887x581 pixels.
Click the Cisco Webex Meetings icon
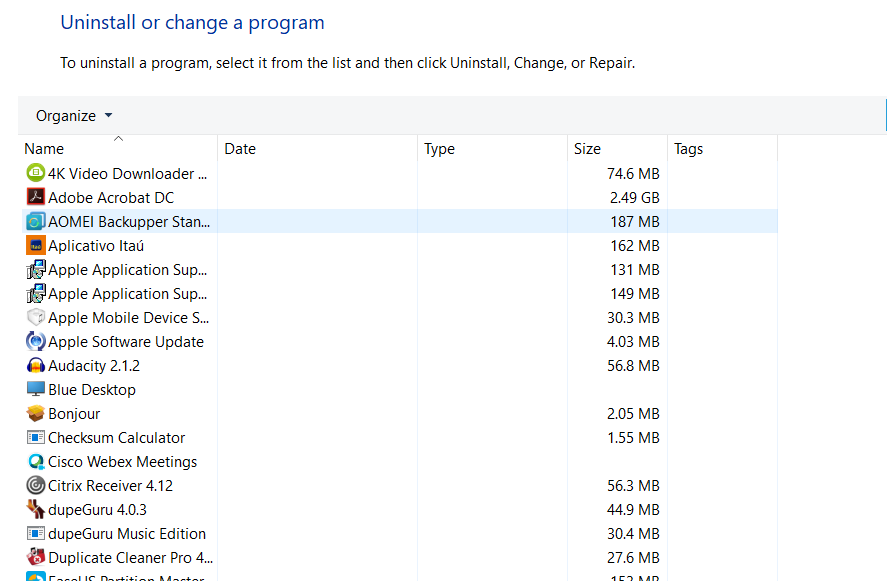[36, 461]
